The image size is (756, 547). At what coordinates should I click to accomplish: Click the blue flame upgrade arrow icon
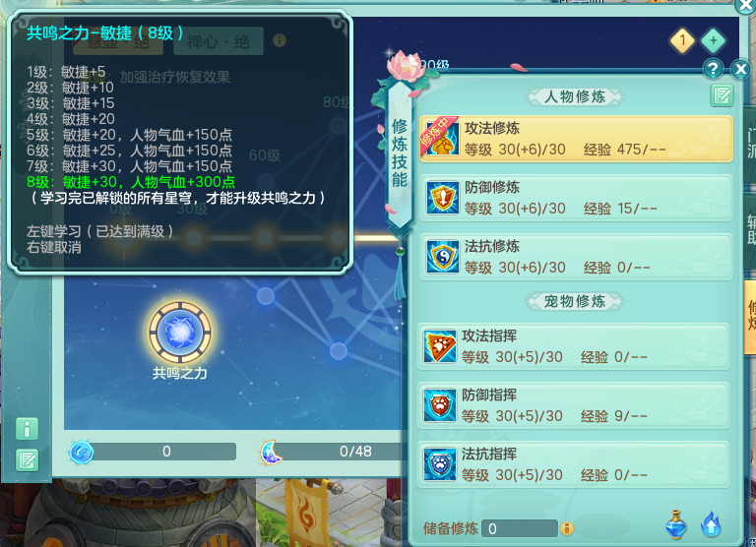711,524
